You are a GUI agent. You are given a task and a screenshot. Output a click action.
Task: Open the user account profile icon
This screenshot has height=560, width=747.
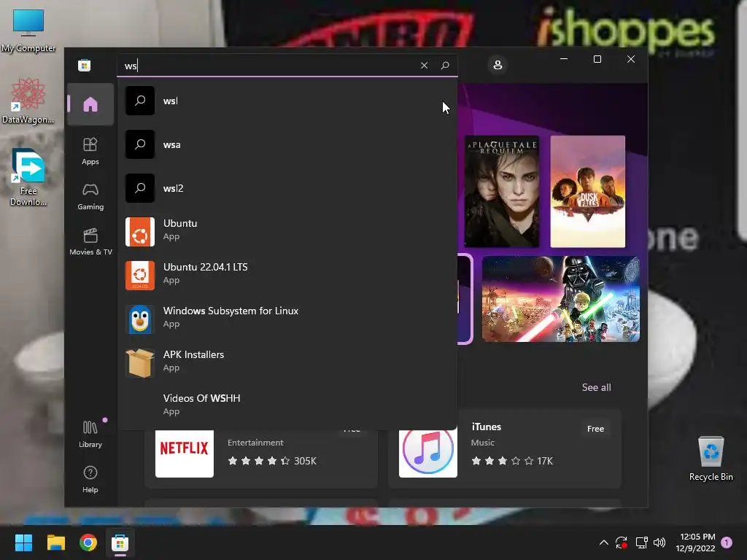[x=498, y=65]
